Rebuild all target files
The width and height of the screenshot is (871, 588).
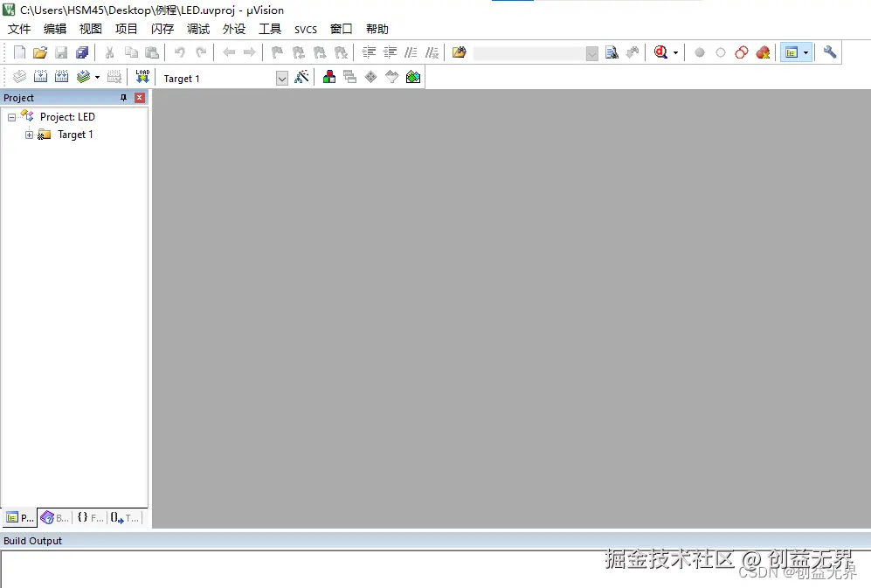tap(61, 77)
